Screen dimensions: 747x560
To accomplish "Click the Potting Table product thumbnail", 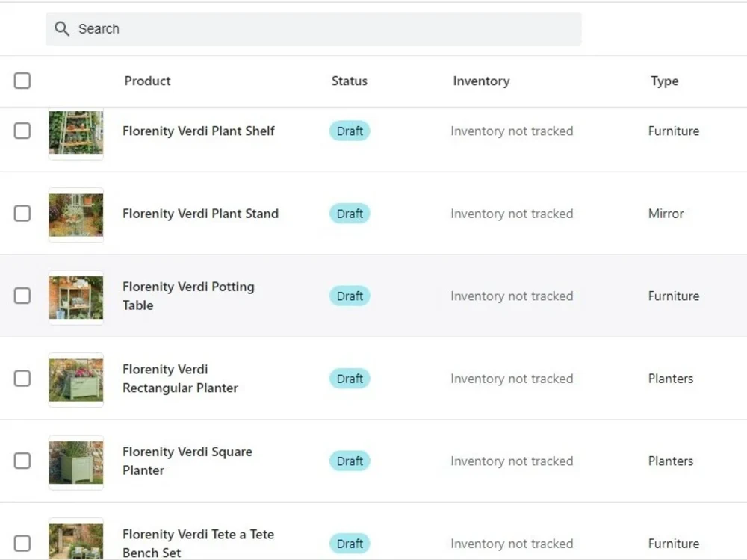I will (x=76, y=298).
